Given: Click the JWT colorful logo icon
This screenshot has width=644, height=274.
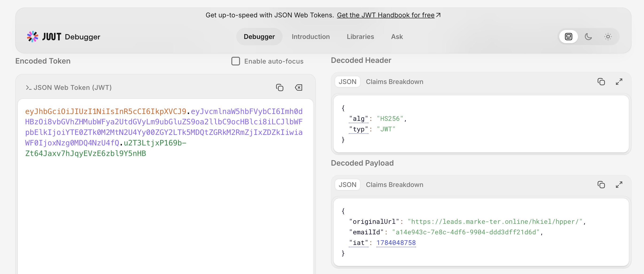Looking at the screenshot, I should pos(33,37).
